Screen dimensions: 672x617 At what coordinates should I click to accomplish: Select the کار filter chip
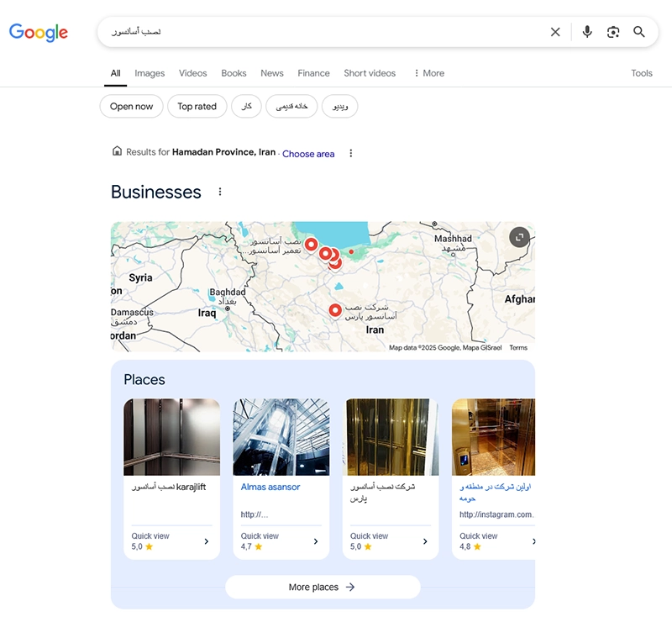(x=246, y=106)
